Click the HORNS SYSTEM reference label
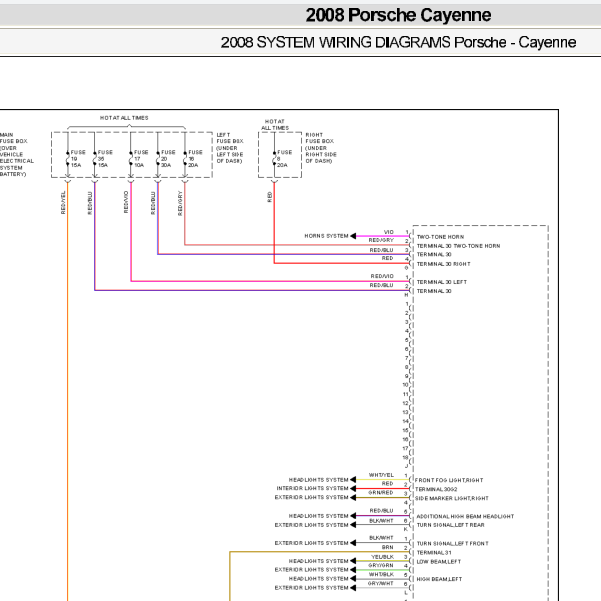601x601 pixels. [326, 236]
